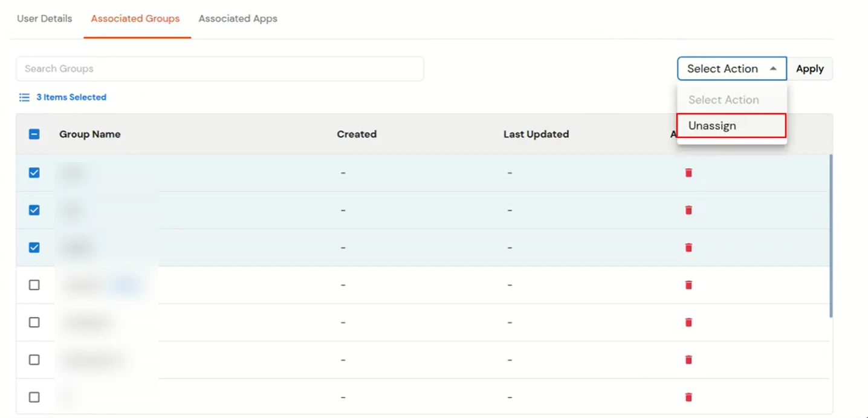Click the trash icon in first selected row

tap(688, 173)
